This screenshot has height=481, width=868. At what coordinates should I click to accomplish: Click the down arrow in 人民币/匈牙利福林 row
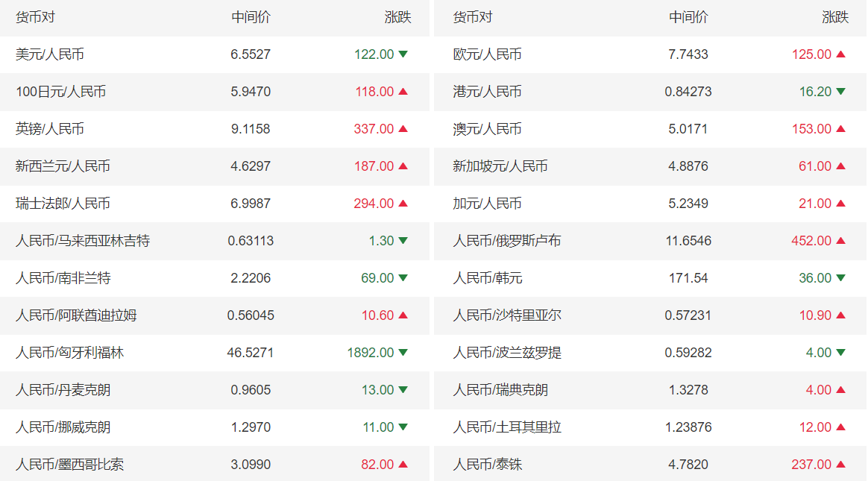(x=403, y=352)
